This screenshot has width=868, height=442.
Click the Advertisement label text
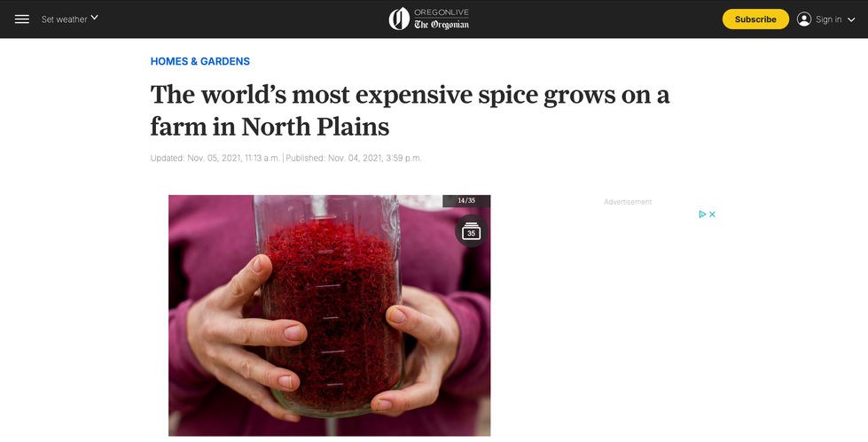pos(628,202)
